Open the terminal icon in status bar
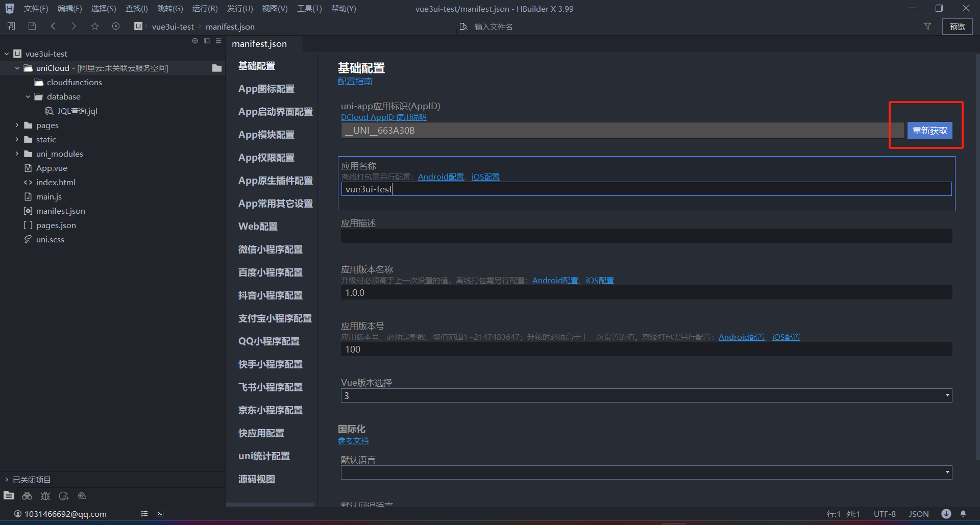 click(160, 514)
